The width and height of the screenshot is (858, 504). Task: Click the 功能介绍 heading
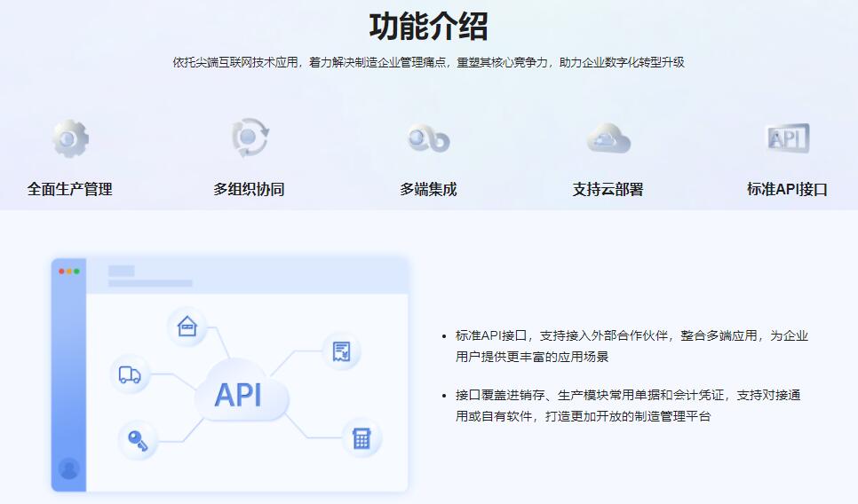(428, 26)
